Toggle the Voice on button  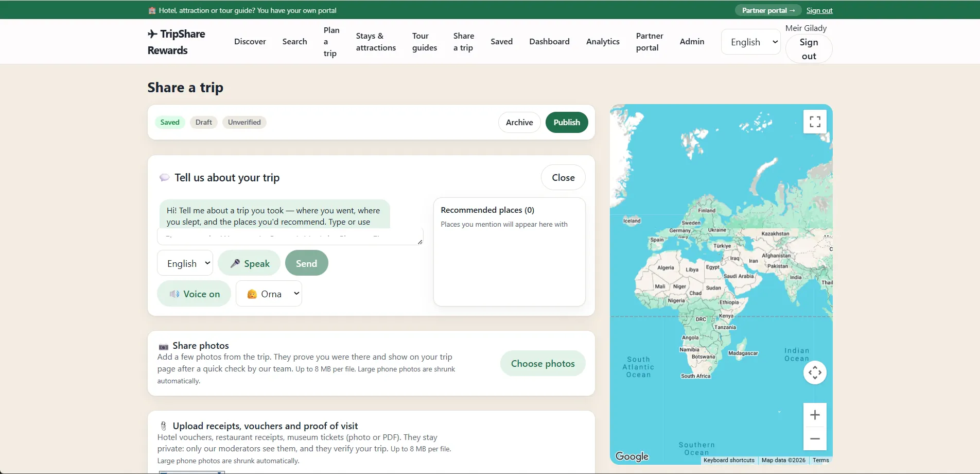coord(194,294)
